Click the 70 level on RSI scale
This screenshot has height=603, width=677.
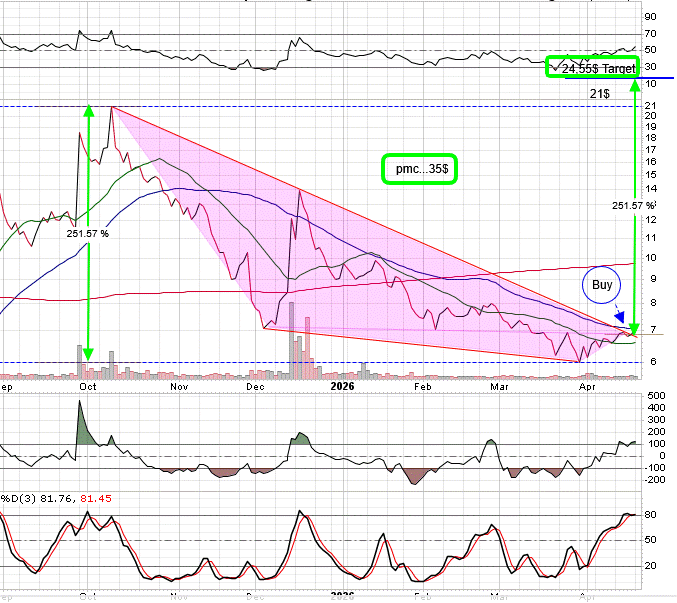[x=650, y=34]
